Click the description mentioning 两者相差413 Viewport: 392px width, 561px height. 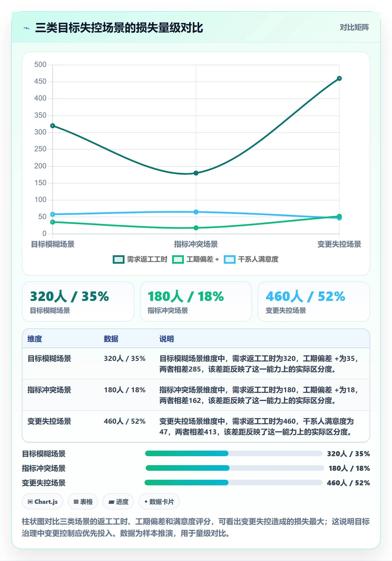click(257, 426)
